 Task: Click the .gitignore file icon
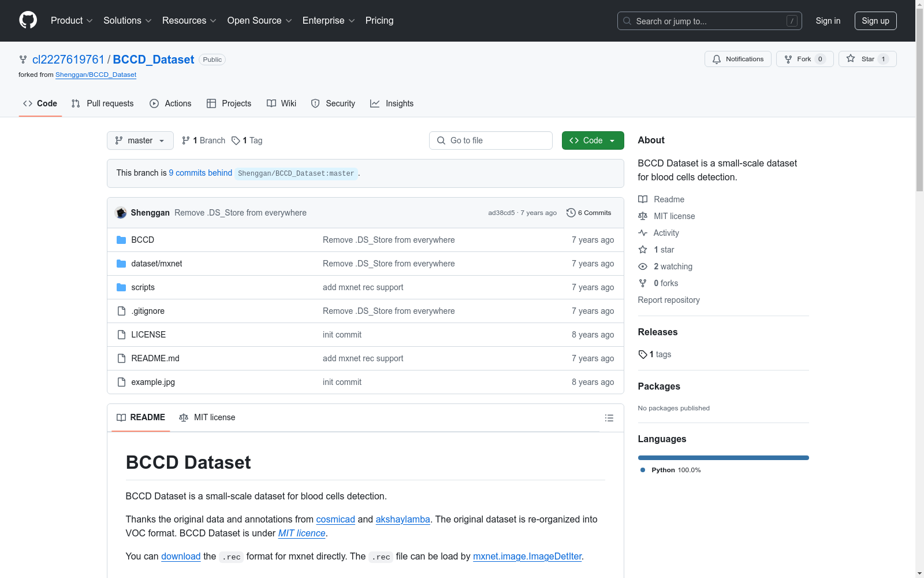[x=121, y=311]
